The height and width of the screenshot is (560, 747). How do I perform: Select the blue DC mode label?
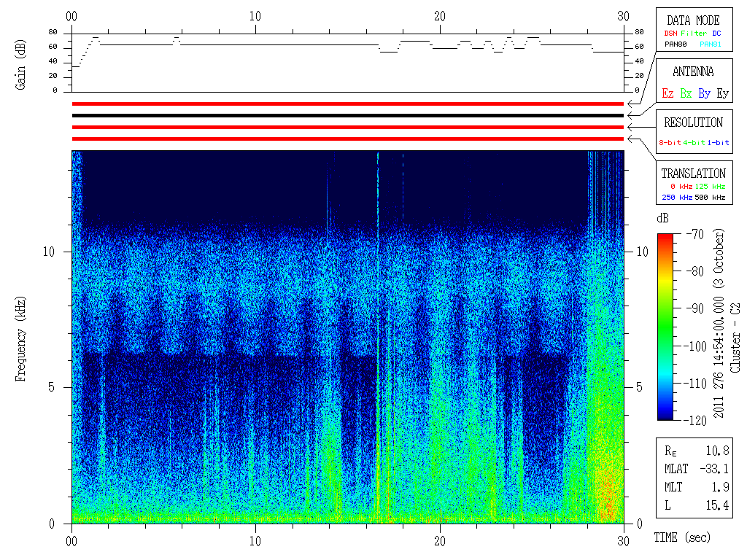tap(716, 34)
